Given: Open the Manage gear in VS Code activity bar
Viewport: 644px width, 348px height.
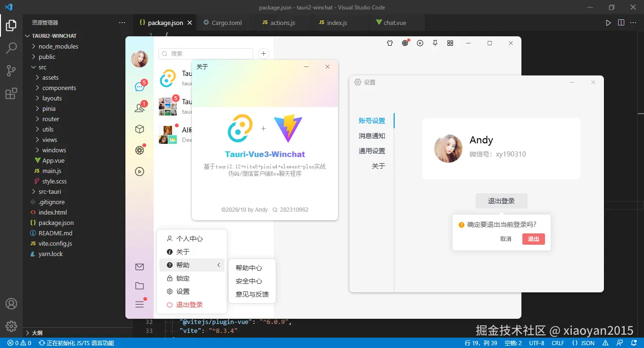Looking at the screenshot, I should click(11, 326).
